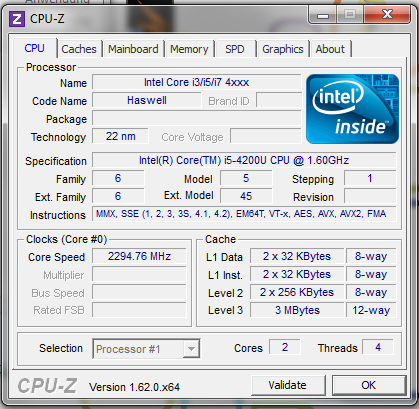Select the Memory tab
The image size is (419, 409).
pos(189,49)
